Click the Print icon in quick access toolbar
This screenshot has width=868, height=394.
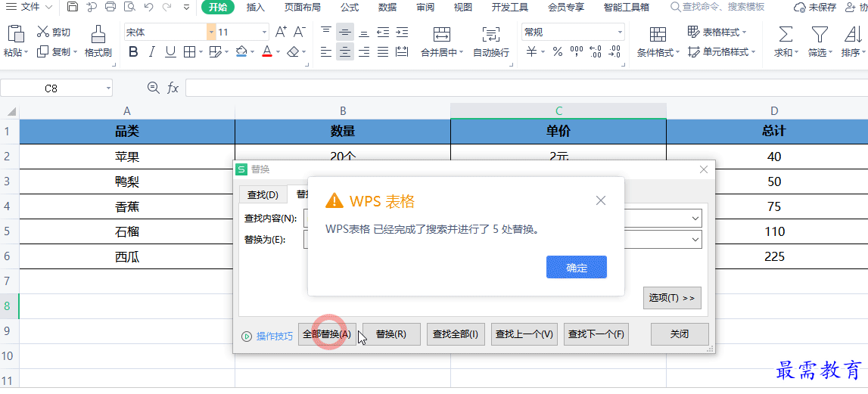[x=110, y=8]
